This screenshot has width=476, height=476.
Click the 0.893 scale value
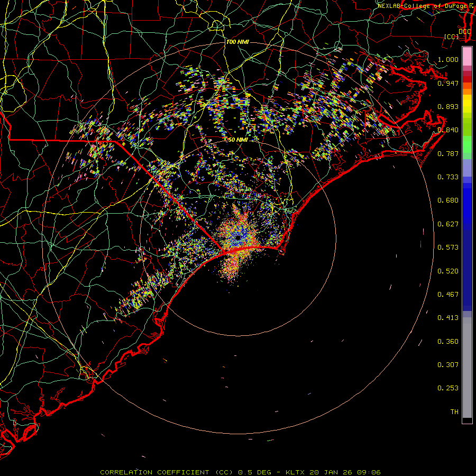click(x=448, y=106)
